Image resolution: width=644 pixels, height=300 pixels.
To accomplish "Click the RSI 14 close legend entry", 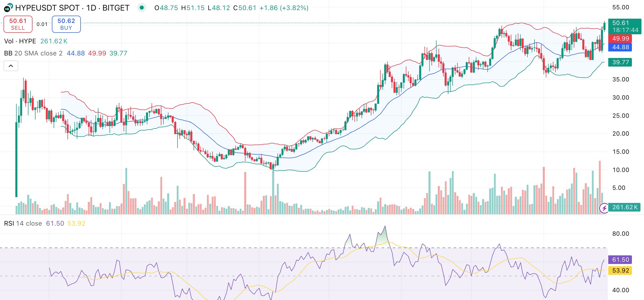I will click(x=23, y=223).
